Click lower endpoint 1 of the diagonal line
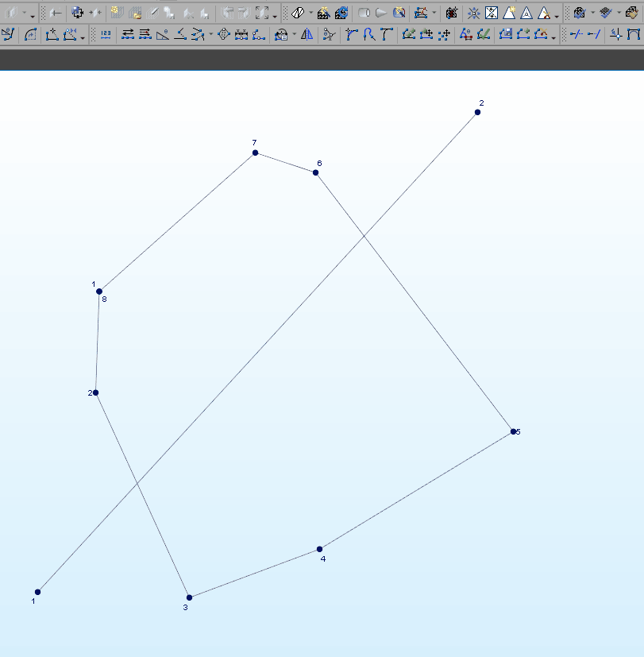The height and width of the screenshot is (657, 644). click(x=37, y=592)
